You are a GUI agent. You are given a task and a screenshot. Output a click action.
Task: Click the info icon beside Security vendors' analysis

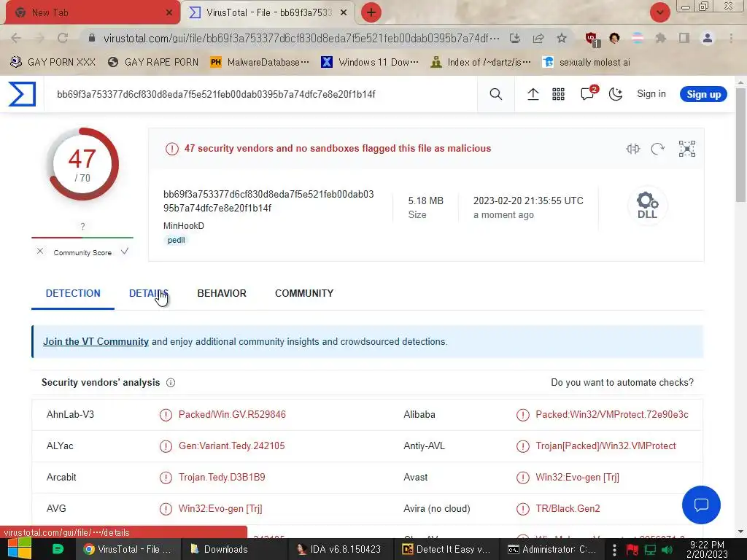coord(171,382)
